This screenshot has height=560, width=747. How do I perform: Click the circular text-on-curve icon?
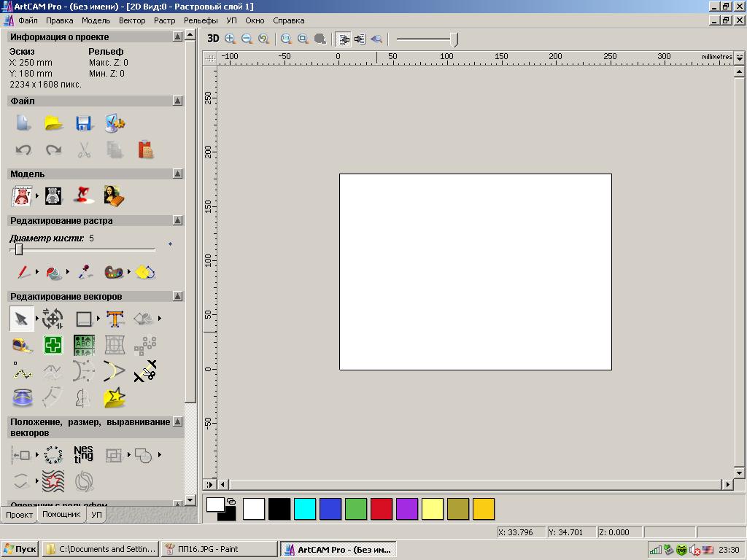click(53, 455)
